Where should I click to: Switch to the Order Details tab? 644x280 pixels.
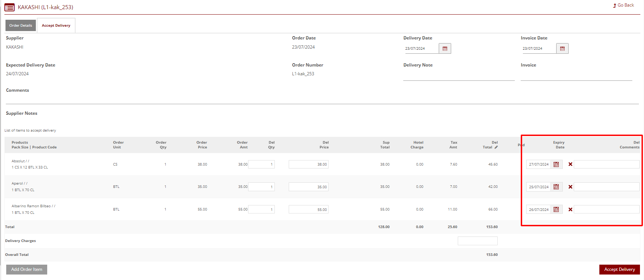click(x=20, y=26)
